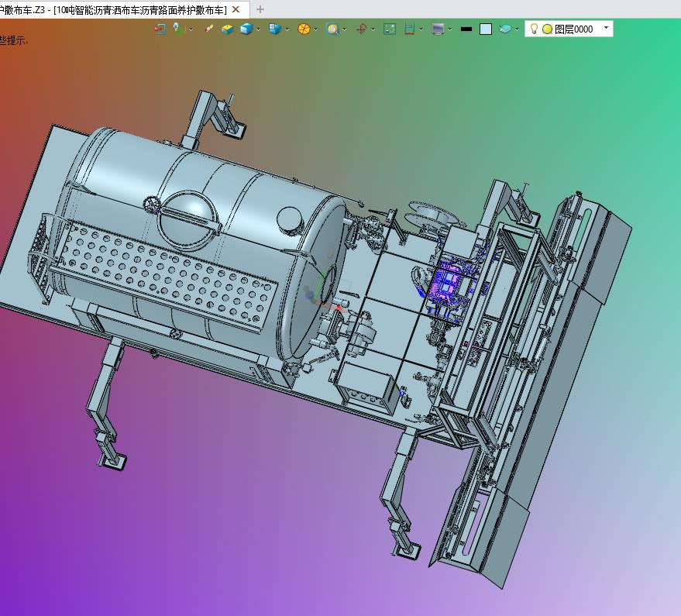This screenshot has height=616, width=681.
Task: Toggle the yellow circle layer status icon
Action: [x=547, y=29]
